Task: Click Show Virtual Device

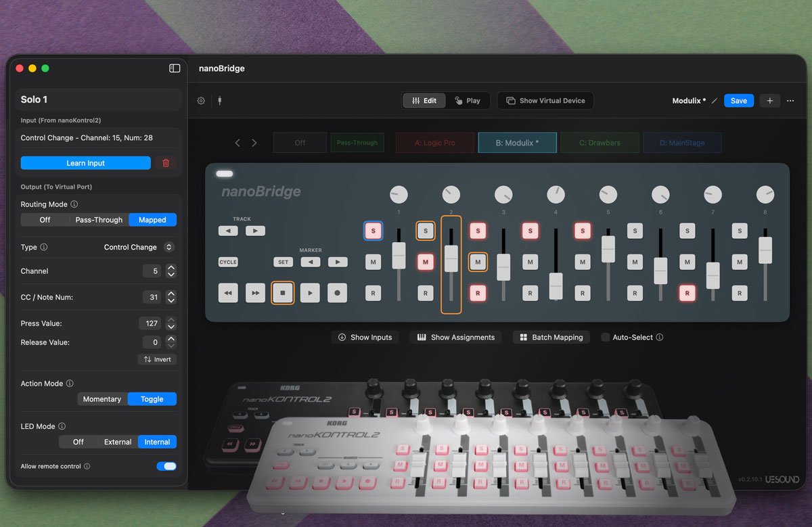Action: point(545,101)
